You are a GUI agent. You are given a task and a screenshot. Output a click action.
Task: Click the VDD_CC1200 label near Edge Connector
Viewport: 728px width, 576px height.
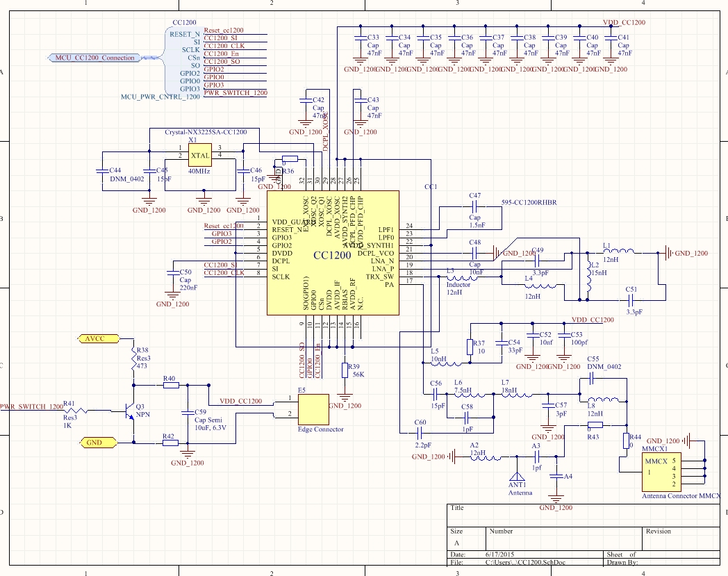point(241,401)
